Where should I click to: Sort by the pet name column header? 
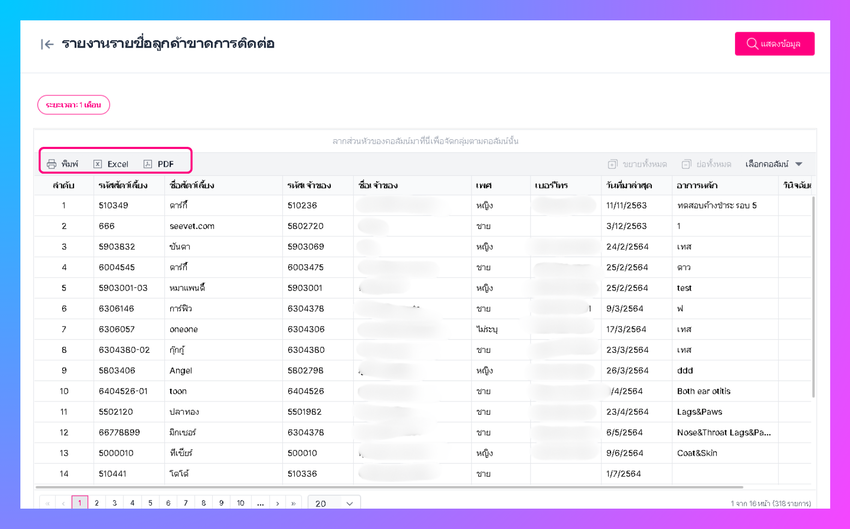(223, 185)
